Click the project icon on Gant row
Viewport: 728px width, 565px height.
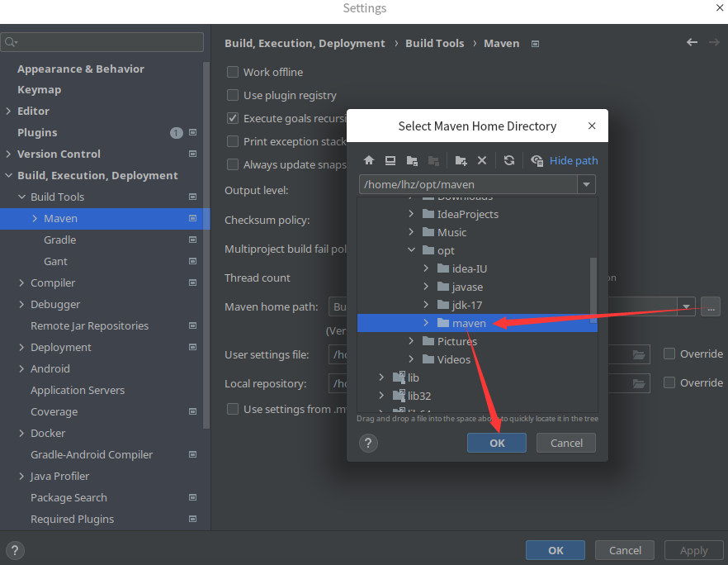click(x=192, y=261)
